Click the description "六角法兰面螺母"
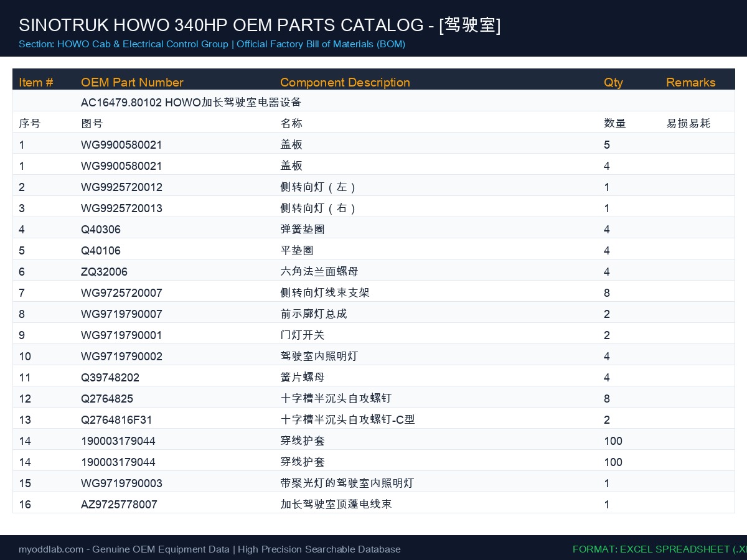747x560 pixels. 319,271
